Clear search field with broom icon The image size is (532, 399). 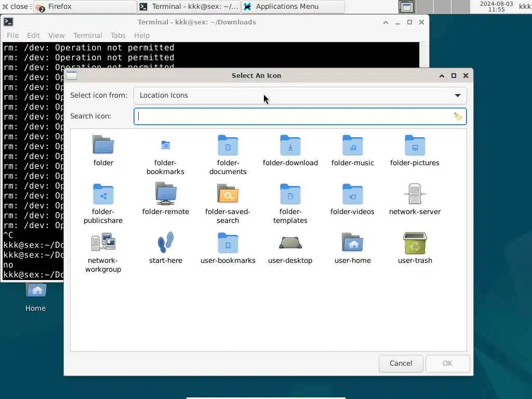pos(458,116)
